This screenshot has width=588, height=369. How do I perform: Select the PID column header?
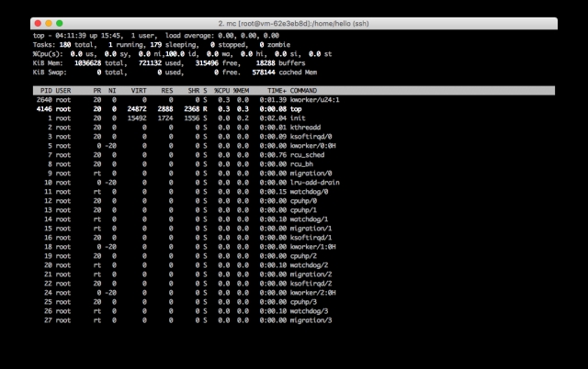pyautogui.click(x=46, y=91)
